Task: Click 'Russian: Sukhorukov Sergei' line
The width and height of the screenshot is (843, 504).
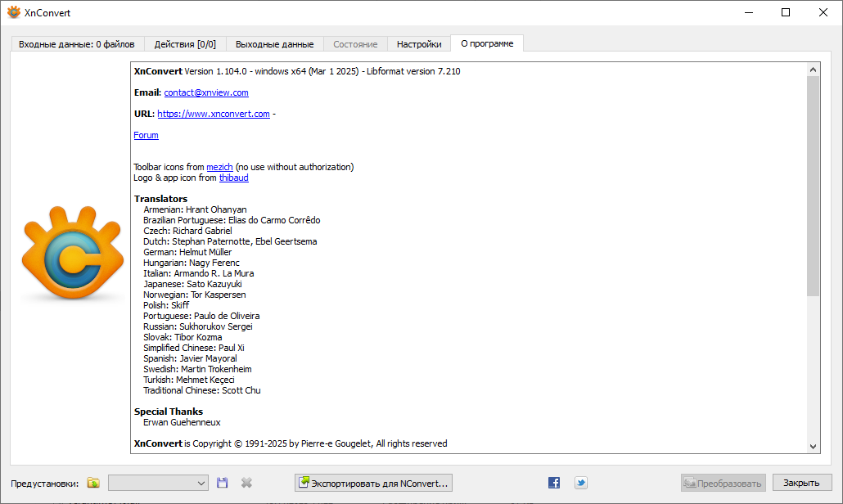Action: (x=198, y=326)
